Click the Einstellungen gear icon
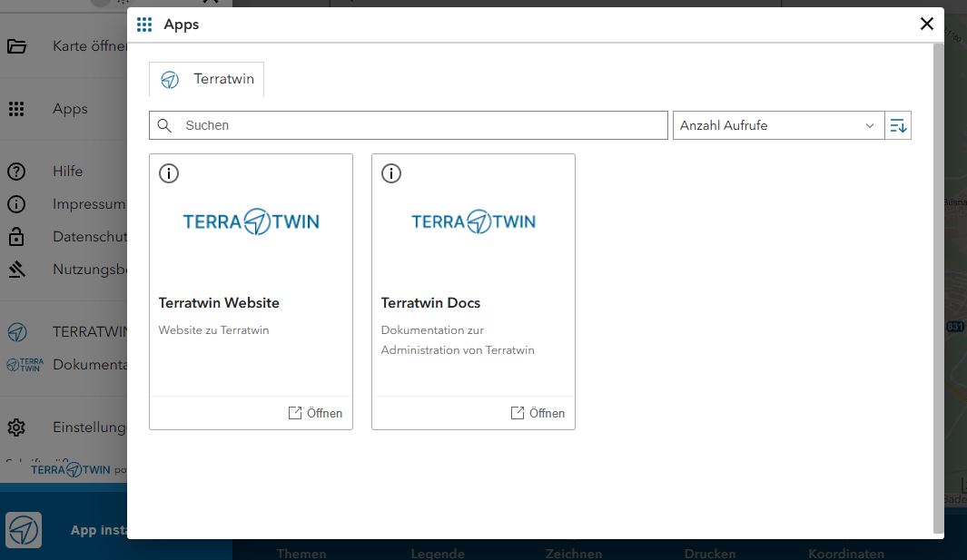 [16, 427]
